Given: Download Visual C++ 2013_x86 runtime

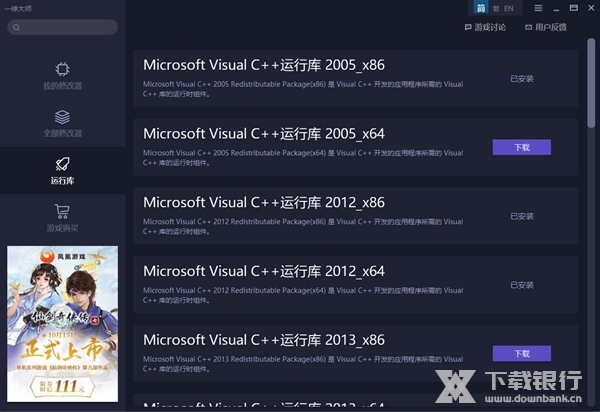Looking at the screenshot, I should (x=521, y=354).
